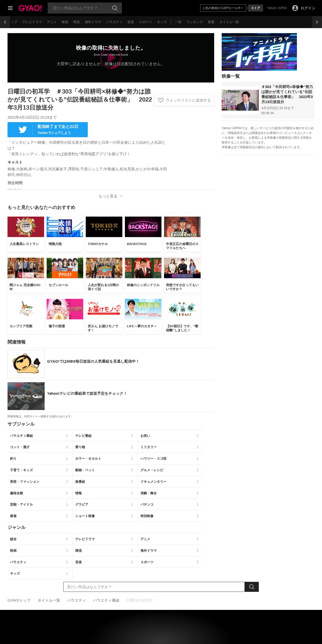Click the バラエティ番組 breadcrumb link
This screenshot has height=644, width=322.
click(x=106, y=600)
